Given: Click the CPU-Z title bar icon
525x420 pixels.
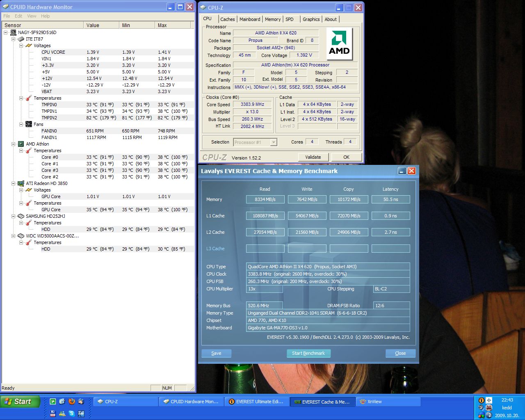Looking at the screenshot, I should [203, 7].
